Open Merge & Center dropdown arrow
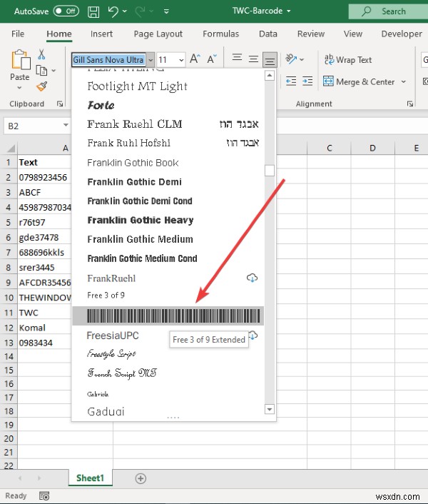Viewport: 428px width, 504px height. (x=404, y=81)
